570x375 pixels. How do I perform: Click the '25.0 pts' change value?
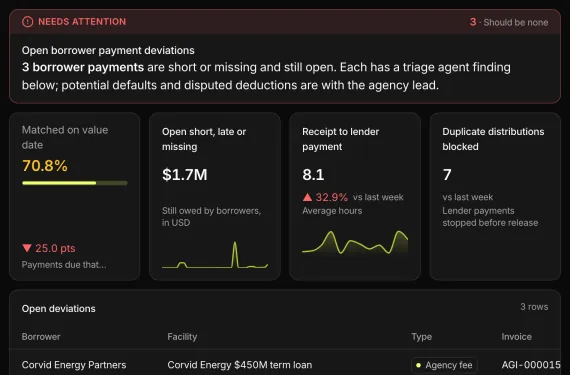[55, 248]
